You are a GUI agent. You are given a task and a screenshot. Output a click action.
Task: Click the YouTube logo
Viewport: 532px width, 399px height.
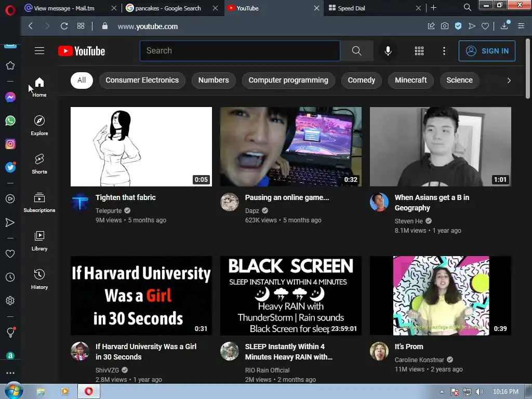(82, 51)
